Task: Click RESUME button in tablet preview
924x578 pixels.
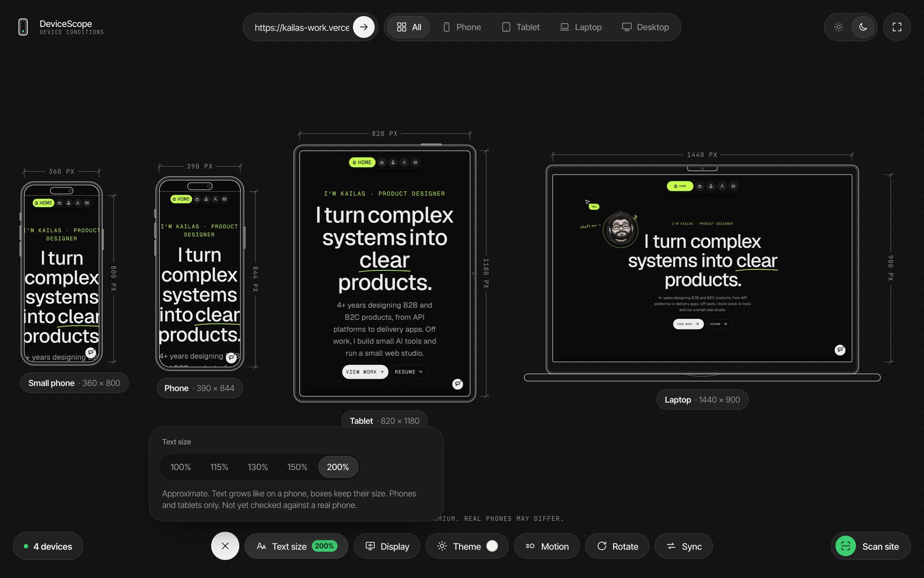Action: tap(408, 372)
